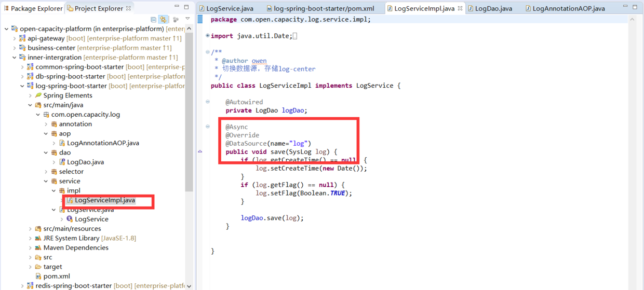The height and width of the screenshot is (290, 644).
Task: Click the dao package icon
Action: tap(54, 153)
